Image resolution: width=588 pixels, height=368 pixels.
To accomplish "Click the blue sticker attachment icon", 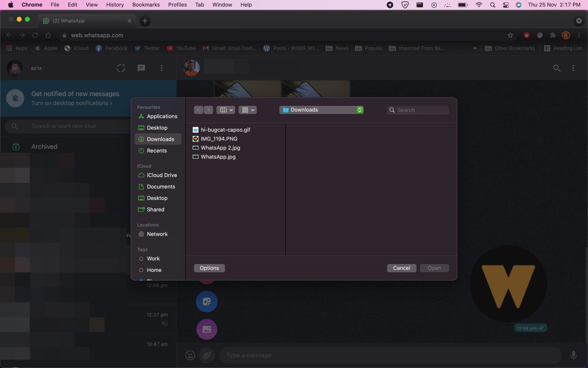I will tap(207, 301).
